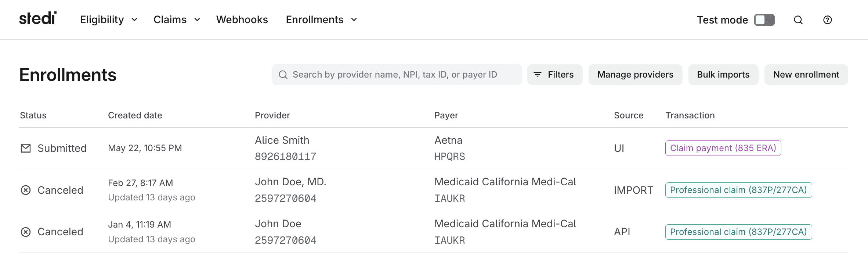Viewport: 868px width, 264px height.
Task: Click canceled icon on the Jan 4 row
Action: pyautogui.click(x=26, y=232)
